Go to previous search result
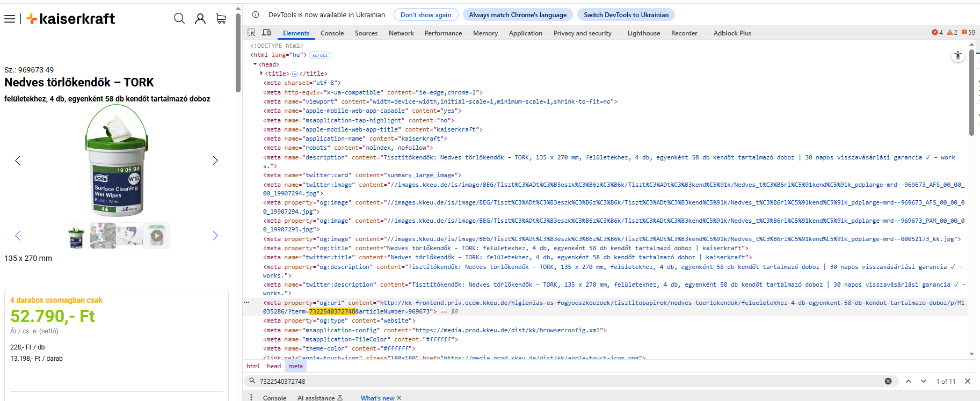 click(909, 381)
